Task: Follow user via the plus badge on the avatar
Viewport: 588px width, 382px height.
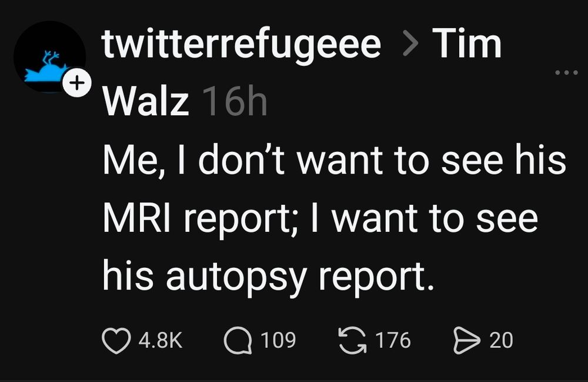Action: tap(76, 84)
